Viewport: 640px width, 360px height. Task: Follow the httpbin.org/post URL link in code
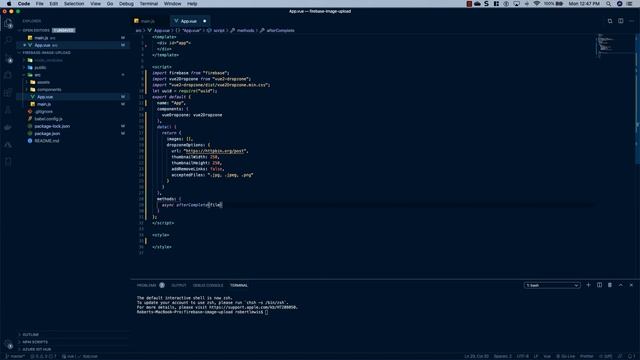tap(215, 151)
